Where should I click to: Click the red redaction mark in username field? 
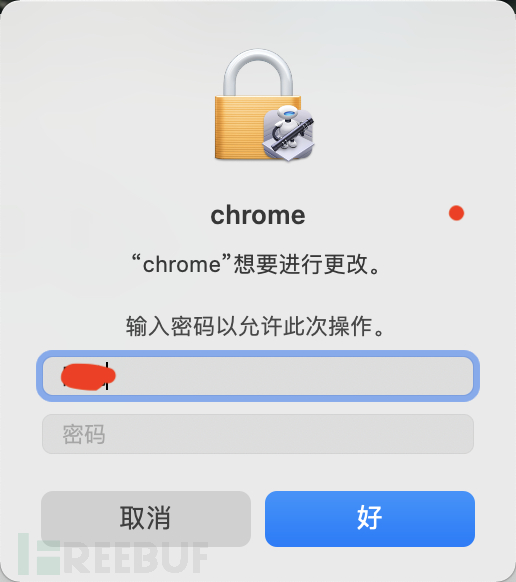tap(88, 377)
